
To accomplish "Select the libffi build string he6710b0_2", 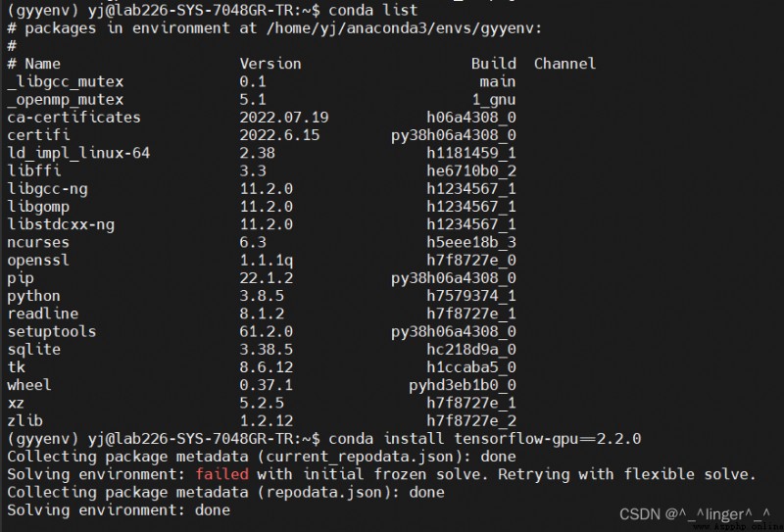I will point(471,171).
